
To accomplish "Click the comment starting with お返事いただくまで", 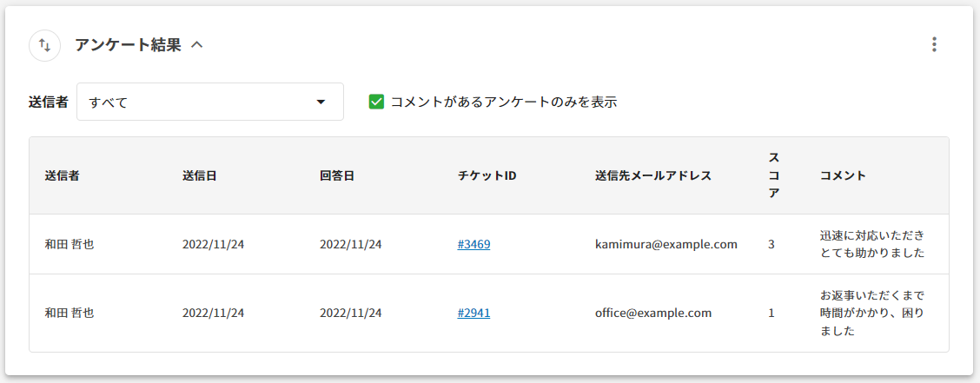I will pos(871,313).
